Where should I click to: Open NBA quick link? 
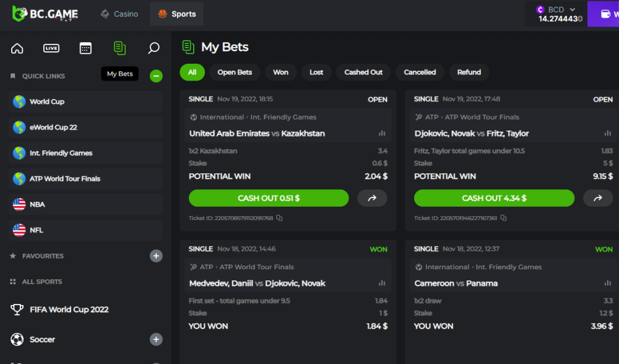tap(85, 204)
